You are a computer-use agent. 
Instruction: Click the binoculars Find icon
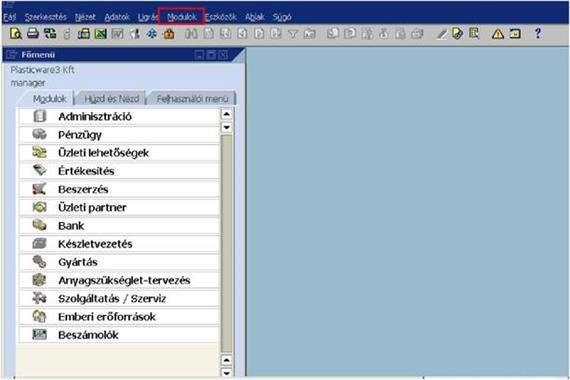tap(192, 34)
